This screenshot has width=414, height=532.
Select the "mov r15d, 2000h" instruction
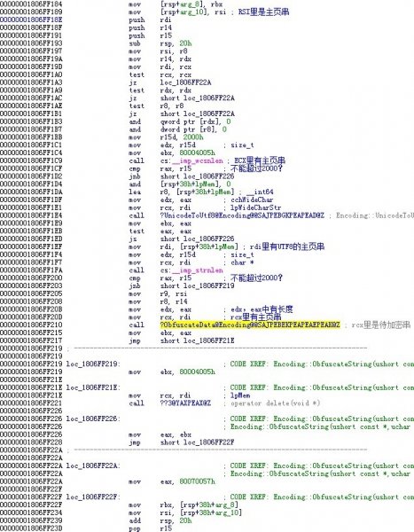[x=166, y=137]
